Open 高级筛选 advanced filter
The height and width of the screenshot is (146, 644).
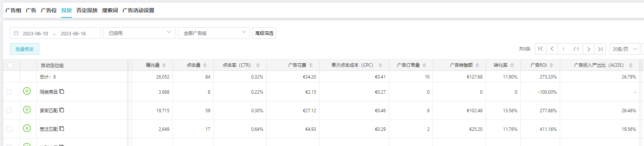[x=264, y=33]
